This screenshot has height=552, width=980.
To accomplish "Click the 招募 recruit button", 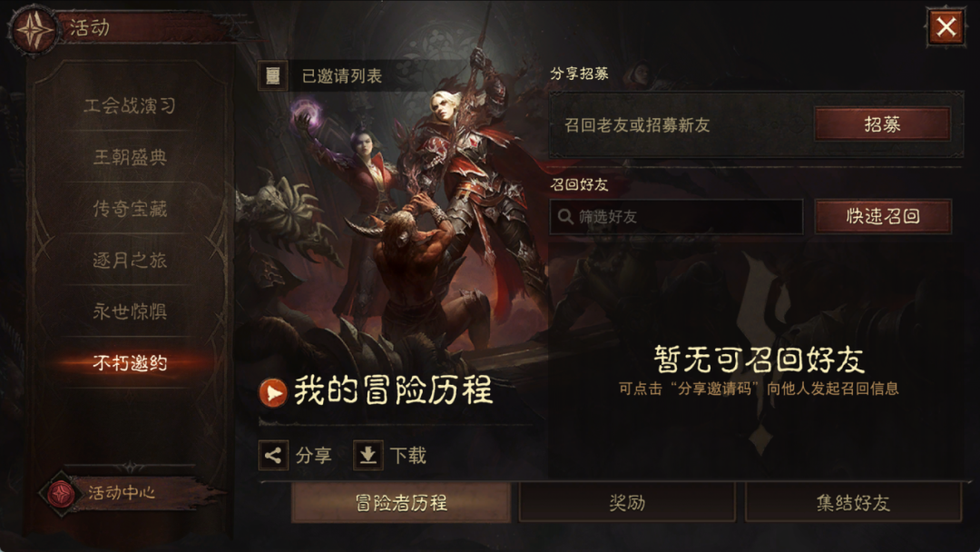I will tap(883, 124).
